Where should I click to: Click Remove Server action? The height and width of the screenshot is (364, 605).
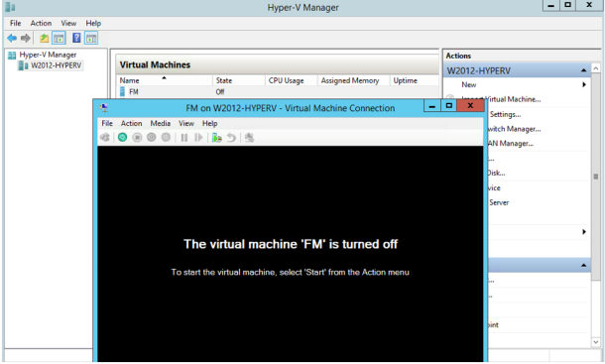499,202
